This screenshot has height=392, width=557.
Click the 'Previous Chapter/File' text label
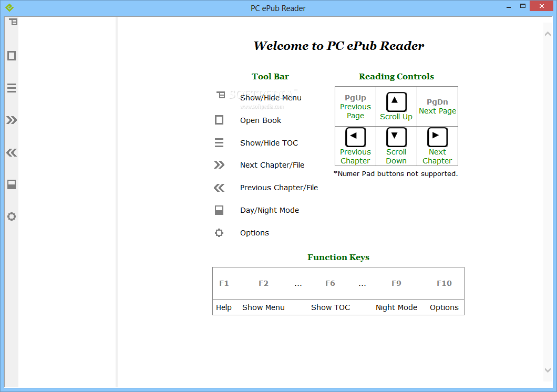click(x=279, y=188)
